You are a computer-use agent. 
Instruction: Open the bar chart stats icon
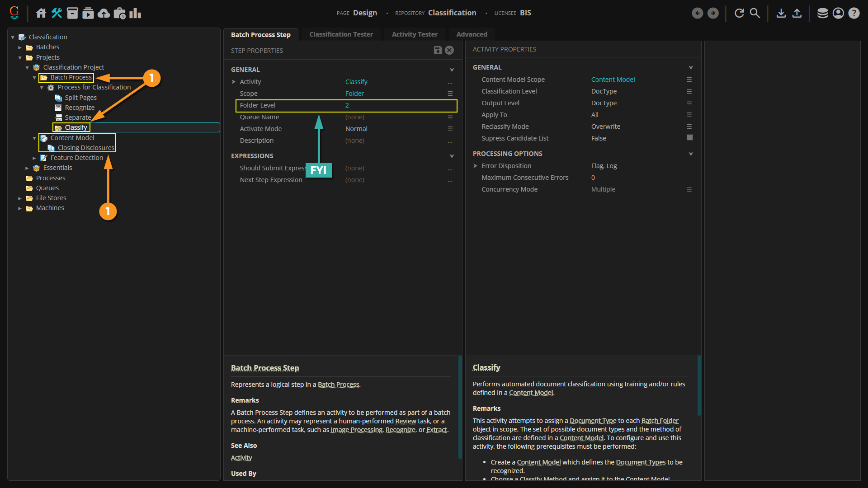click(135, 13)
